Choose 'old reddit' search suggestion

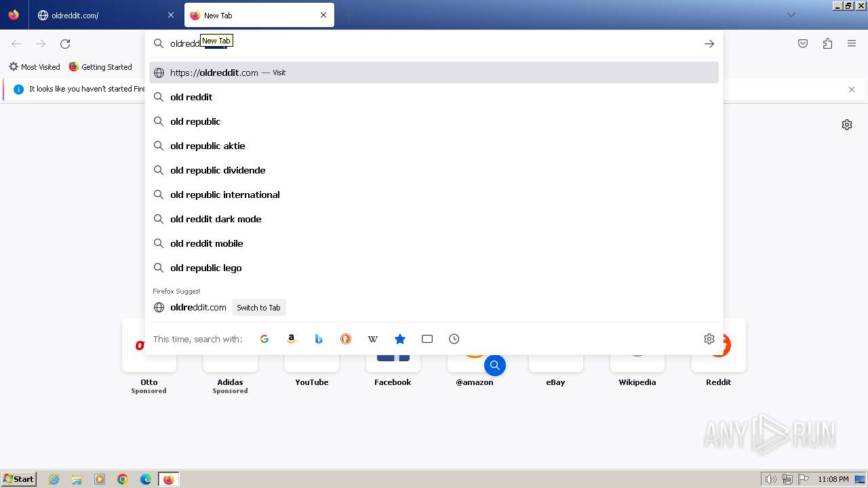point(434,97)
